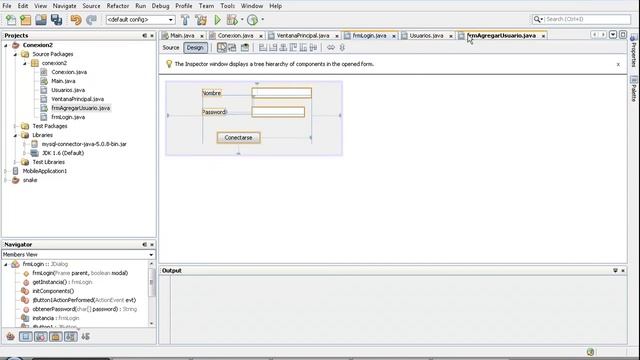640x360 pixels.
Task: Click the Navigator sort members icon
Action: pos(85,337)
